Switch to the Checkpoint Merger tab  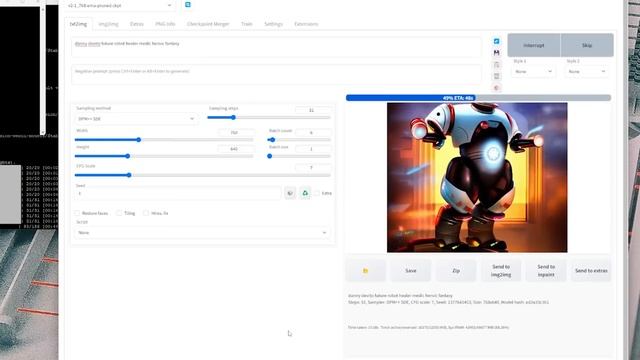(208, 24)
